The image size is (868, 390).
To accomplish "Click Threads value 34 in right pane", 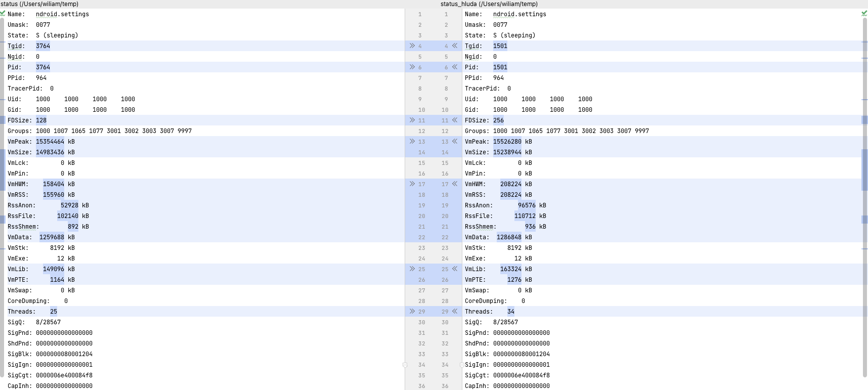I will [x=511, y=312].
